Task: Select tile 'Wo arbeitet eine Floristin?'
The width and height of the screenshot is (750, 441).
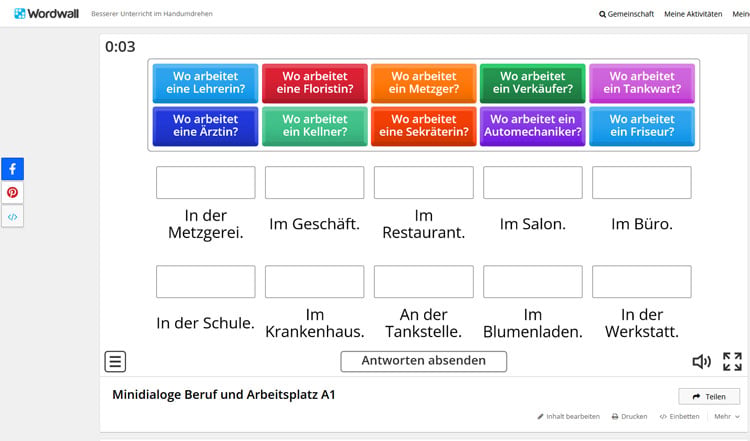Action: [x=315, y=83]
